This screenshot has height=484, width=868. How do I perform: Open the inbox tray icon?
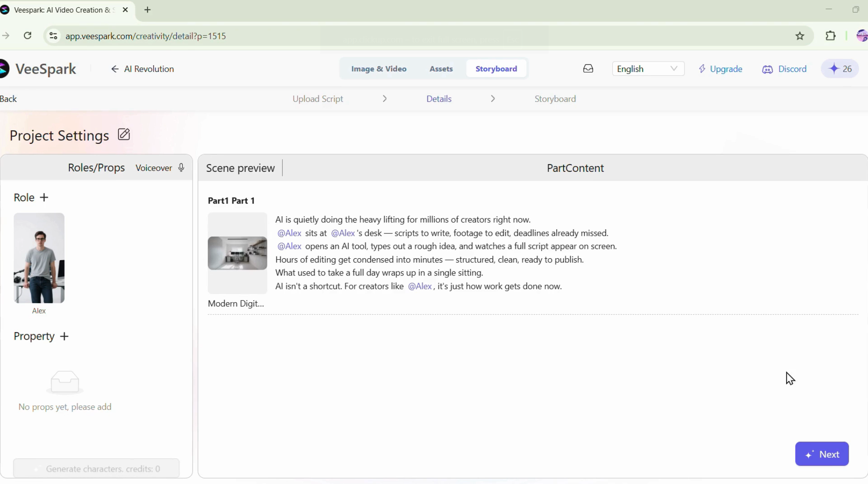(x=588, y=69)
